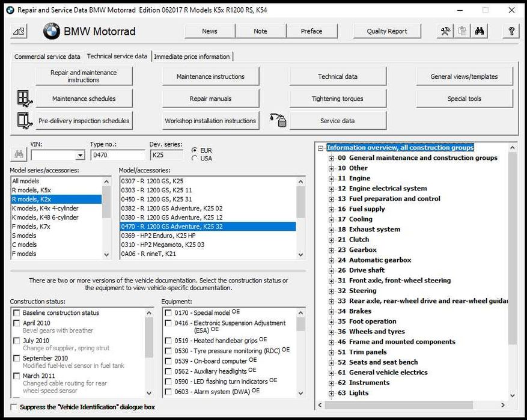Click the tree panel vertical scrollbar thumb

[512, 249]
